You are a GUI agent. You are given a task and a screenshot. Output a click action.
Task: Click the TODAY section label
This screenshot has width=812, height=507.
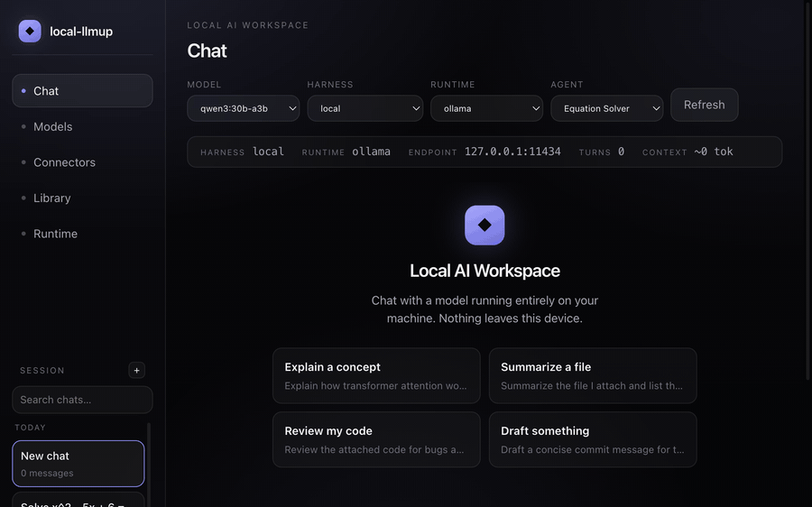[30, 428]
